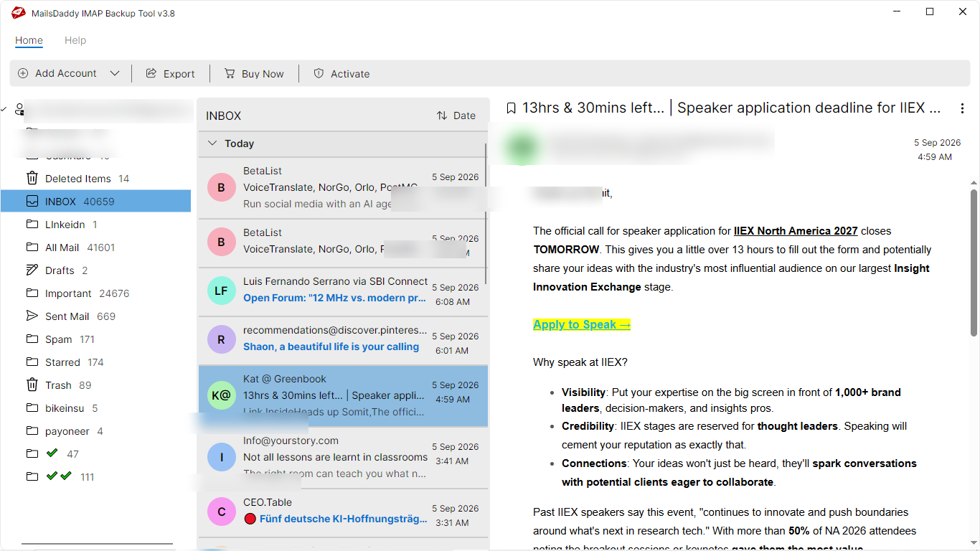Click the K@ sender avatar
Screen dimensions: 980x551
click(221, 395)
